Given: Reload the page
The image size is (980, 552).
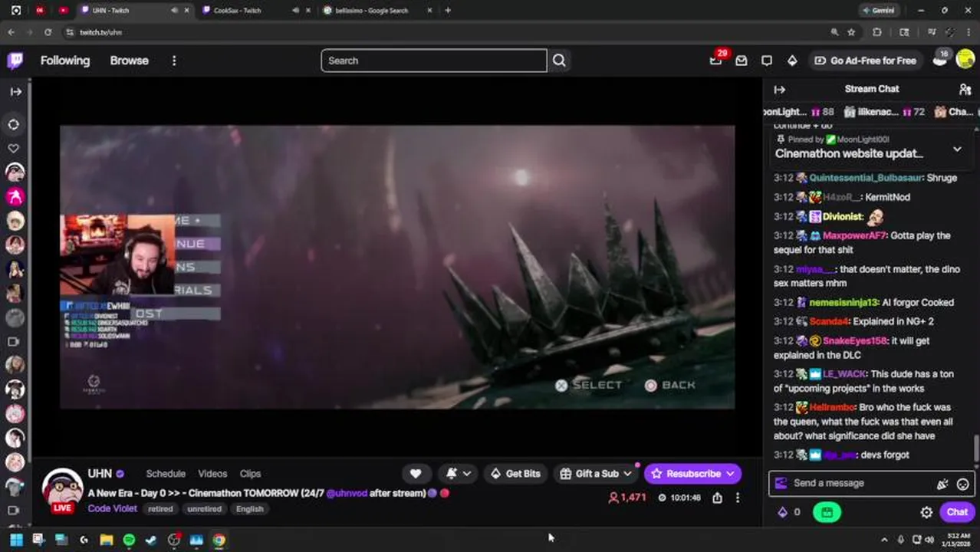Looking at the screenshot, I should [x=48, y=32].
